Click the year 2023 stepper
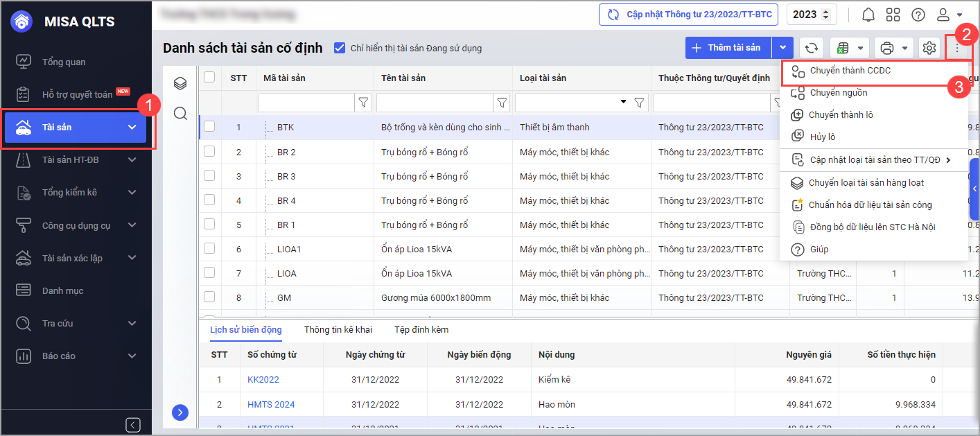The width and height of the screenshot is (980, 436). click(812, 15)
